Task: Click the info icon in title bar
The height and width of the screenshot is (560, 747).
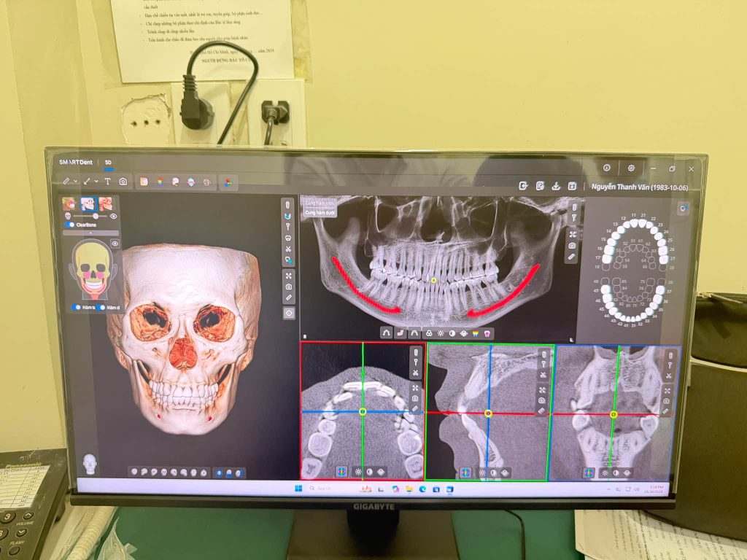Action: [606, 168]
